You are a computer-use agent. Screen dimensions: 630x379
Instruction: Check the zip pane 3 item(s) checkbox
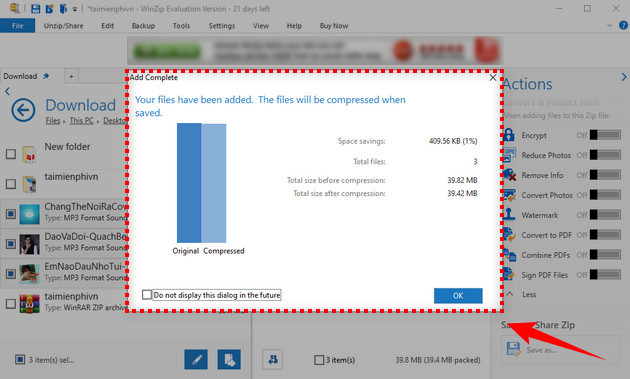(x=319, y=360)
